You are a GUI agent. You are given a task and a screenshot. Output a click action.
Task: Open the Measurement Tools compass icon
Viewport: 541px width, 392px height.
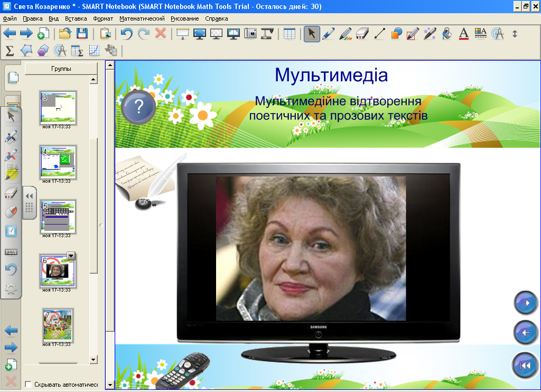click(x=498, y=34)
